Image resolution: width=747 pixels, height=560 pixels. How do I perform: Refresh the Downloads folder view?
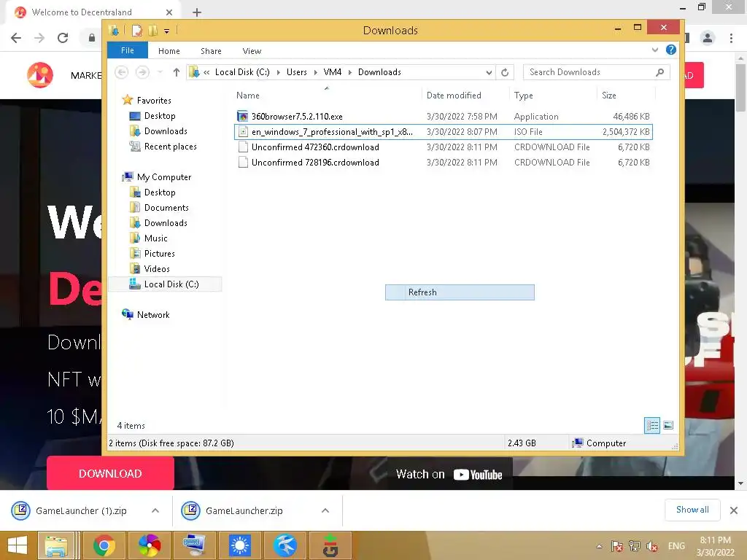(x=505, y=72)
